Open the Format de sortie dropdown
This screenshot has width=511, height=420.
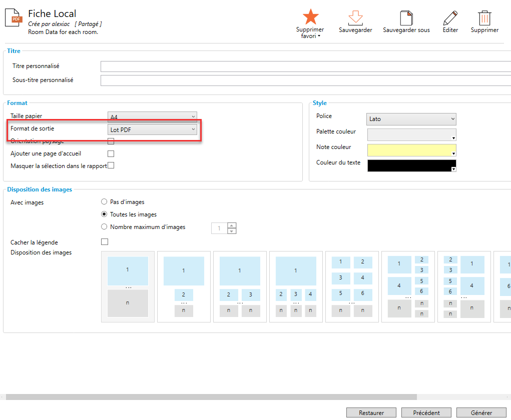[x=153, y=129]
